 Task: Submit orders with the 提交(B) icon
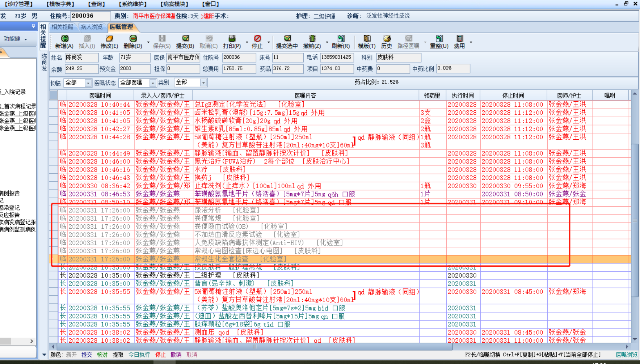(185, 38)
